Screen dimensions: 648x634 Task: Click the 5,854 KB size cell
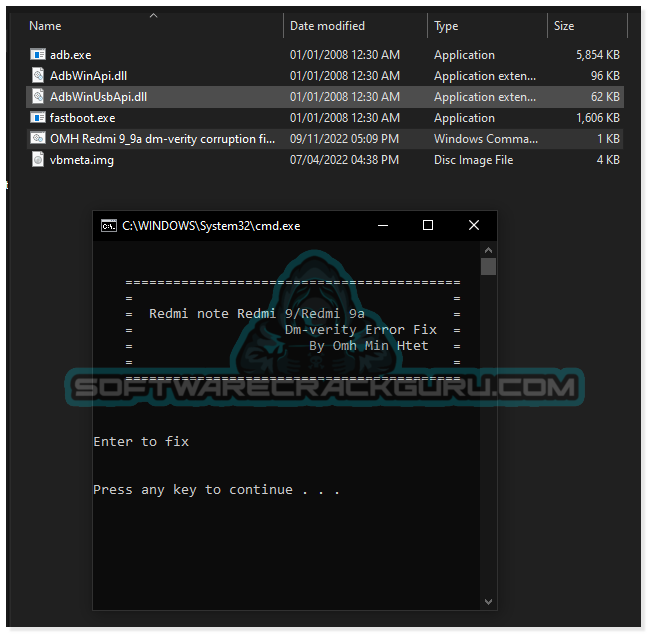tap(598, 55)
